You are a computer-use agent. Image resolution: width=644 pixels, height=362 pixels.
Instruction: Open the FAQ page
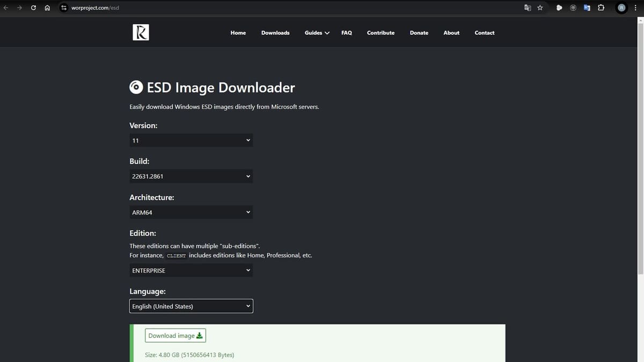[x=347, y=33]
